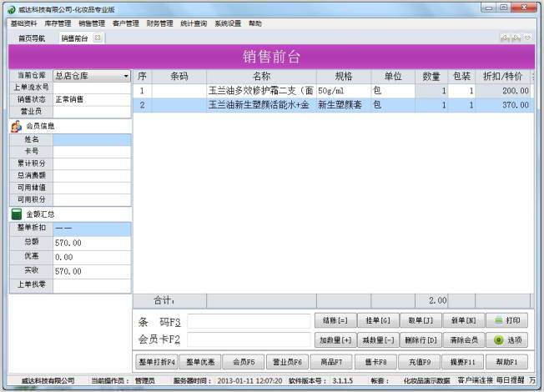This screenshot has height=392, width=544.
Task: Open the 系统设置 menu
Action: [228, 23]
